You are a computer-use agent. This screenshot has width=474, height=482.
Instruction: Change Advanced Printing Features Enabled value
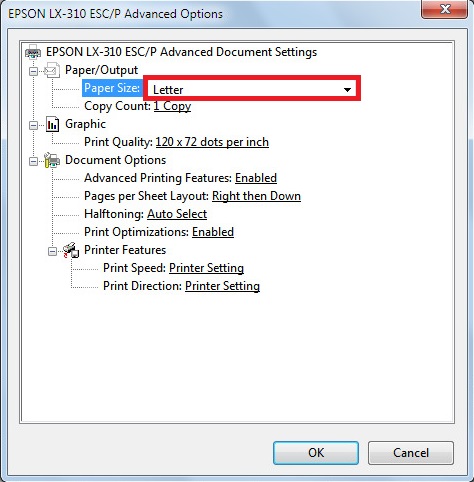coord(256,178)
